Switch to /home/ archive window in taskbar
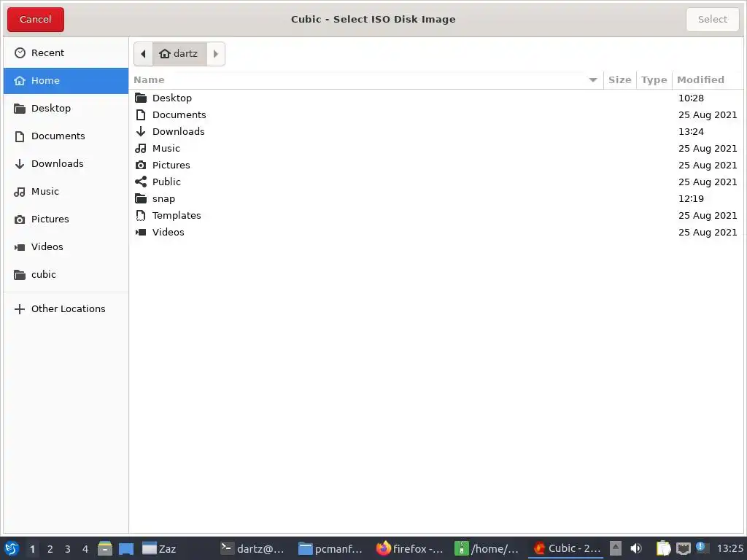 point(487,548)
